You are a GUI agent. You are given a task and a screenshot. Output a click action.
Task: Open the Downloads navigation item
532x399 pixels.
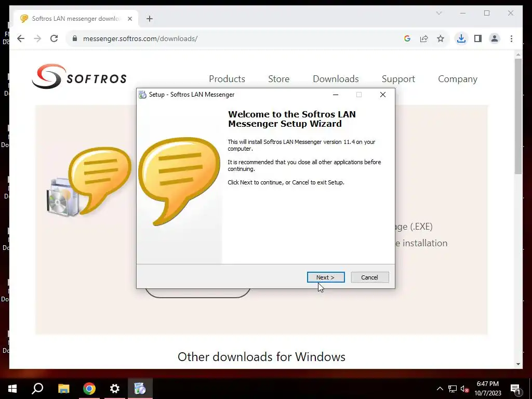336,79
